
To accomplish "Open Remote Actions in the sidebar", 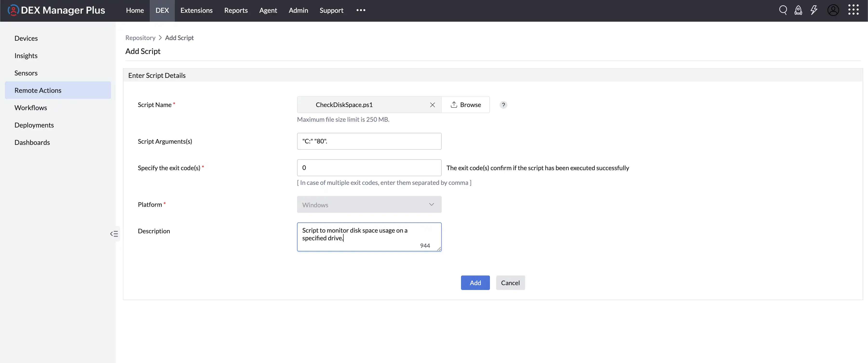I will point(38,90).
